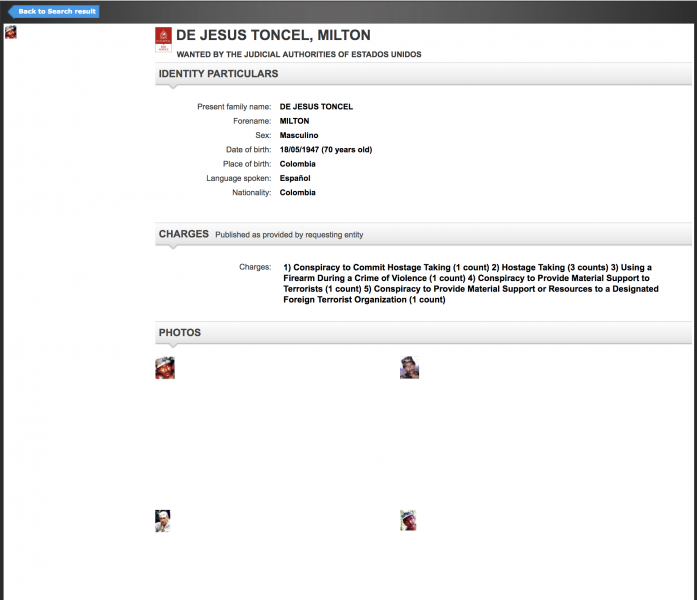697x600 pixels.
Task: Open the first photo under Photos heading
Action: [165, 368]
